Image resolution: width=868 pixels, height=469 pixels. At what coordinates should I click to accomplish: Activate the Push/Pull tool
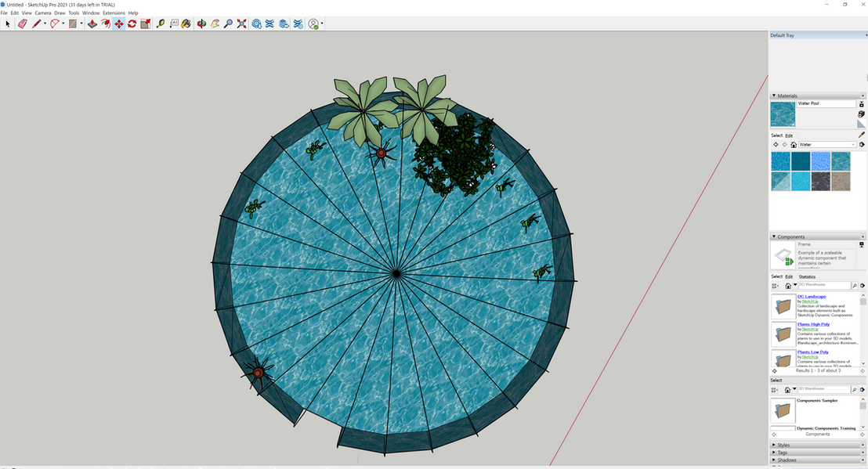pyautogui.click(x=92, y=24)
